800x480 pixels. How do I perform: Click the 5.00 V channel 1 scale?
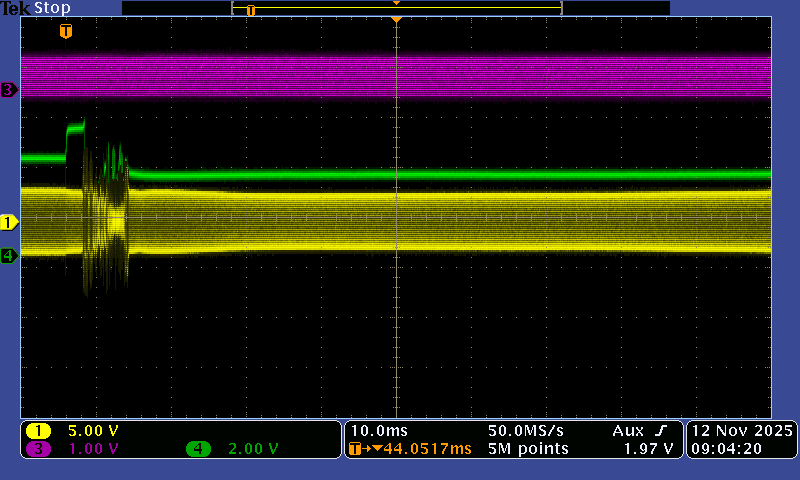(93, 431)
